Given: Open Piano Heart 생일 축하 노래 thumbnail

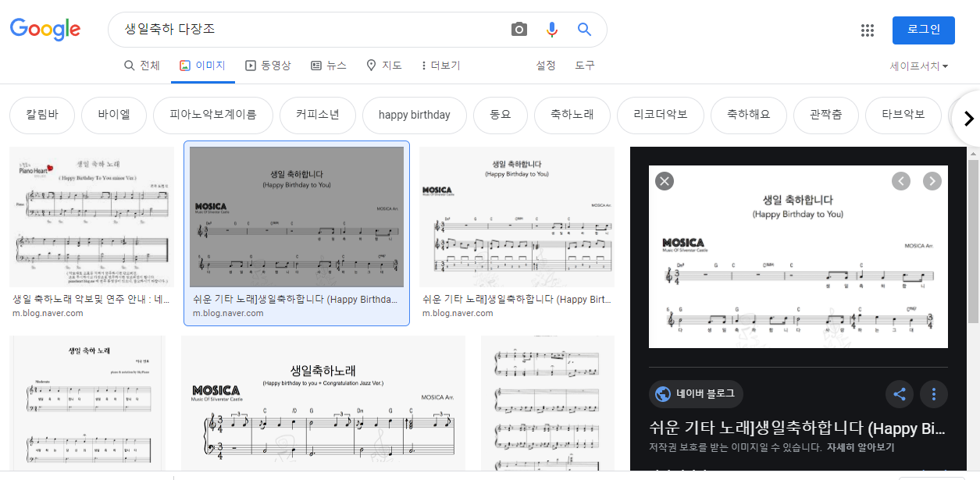Looking at the screenshot, I should (91, 217).
